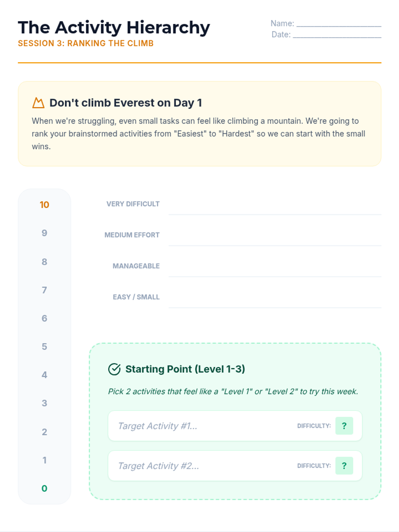Click the Name blank line
Viewport: 399px width, 532px height.
pos(338,24)
